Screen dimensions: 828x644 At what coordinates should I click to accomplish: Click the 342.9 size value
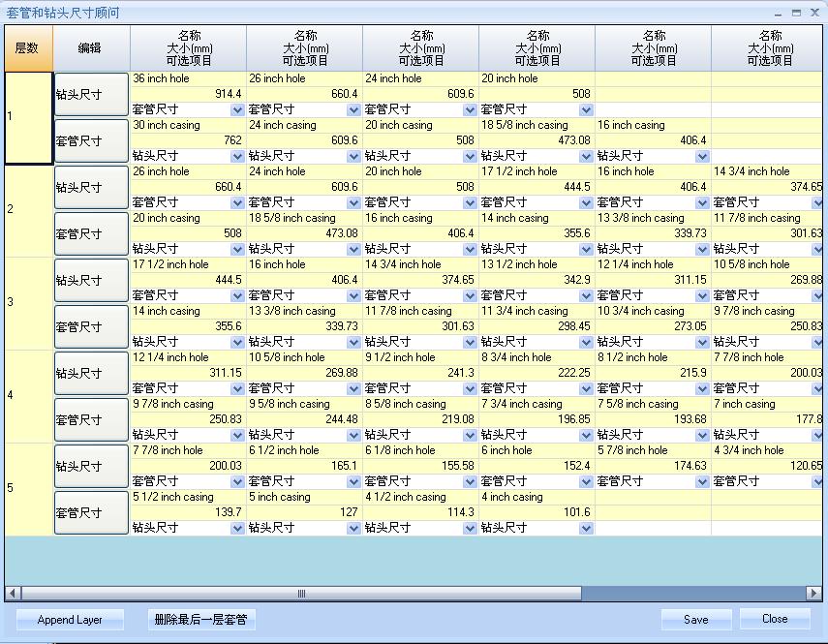[537, 280]
